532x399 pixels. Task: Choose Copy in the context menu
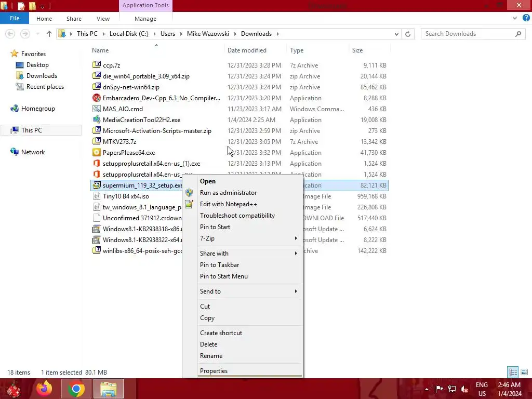[207, 318]
